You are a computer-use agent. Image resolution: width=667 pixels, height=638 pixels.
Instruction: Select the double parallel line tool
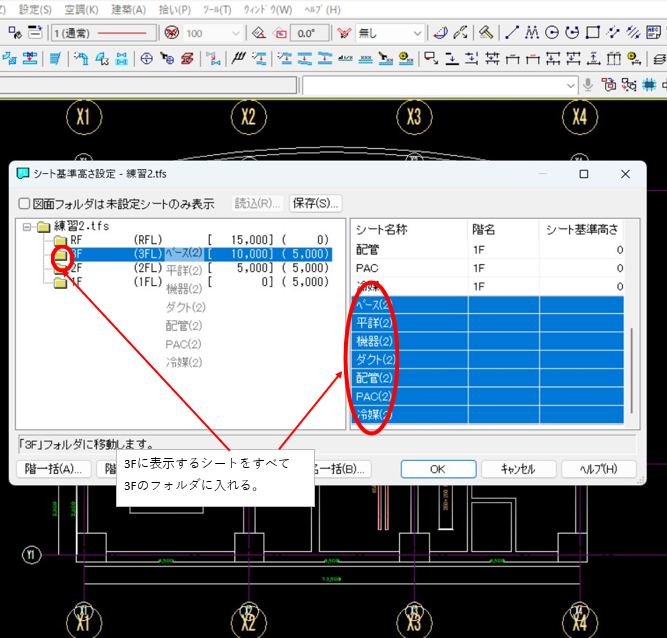[x=633, y=32]
